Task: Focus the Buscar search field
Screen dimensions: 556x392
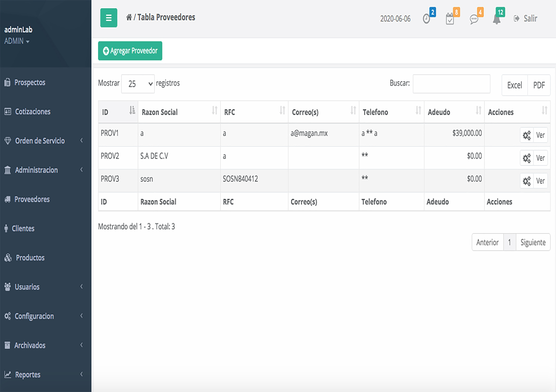Action: tap(451, 84)
